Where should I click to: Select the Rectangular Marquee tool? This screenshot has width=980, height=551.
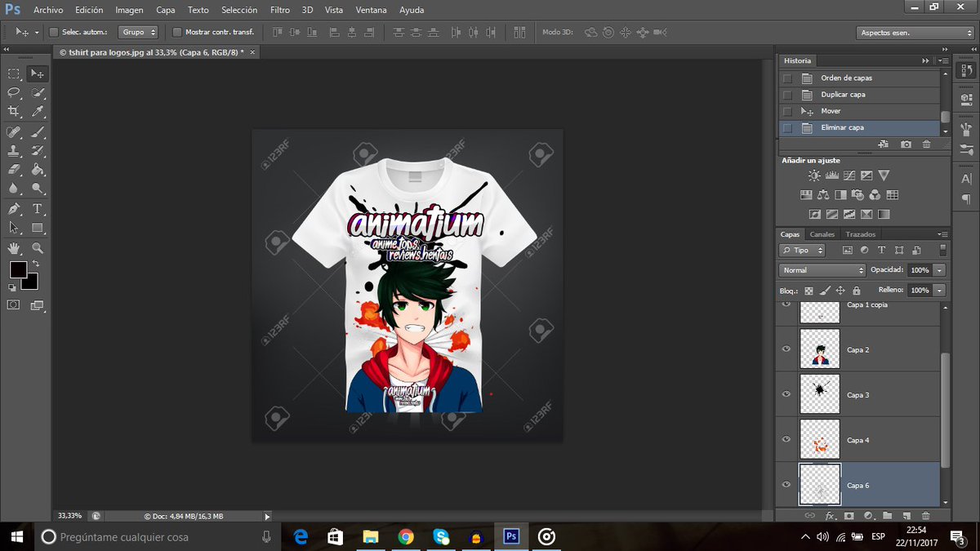[x=14, y=73]
